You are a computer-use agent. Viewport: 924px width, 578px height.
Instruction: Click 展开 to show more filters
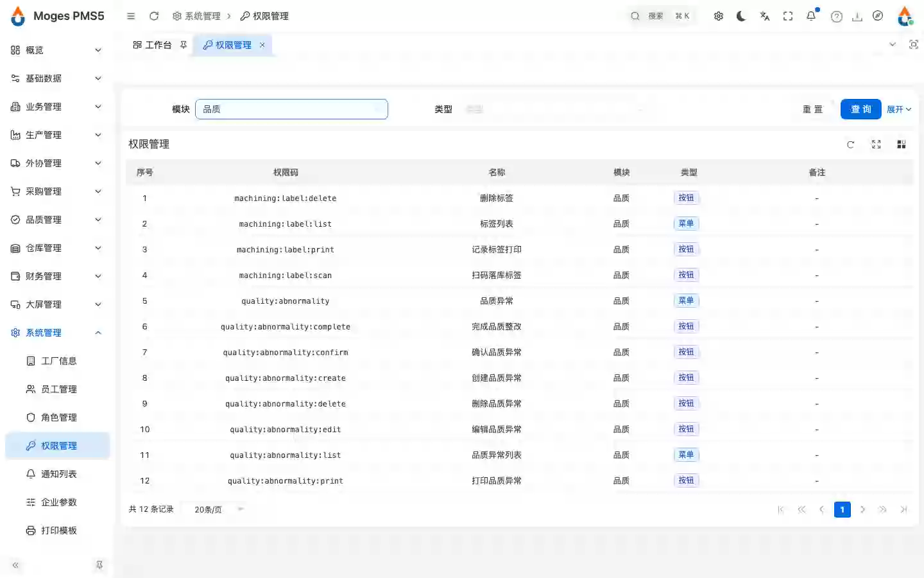(x=899, y=109)
